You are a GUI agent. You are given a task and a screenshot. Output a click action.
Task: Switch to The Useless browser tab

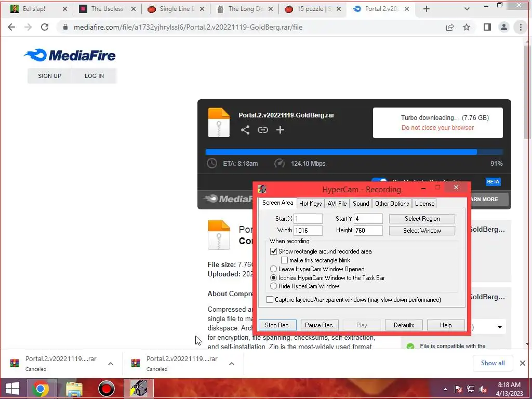coord(107,9)
